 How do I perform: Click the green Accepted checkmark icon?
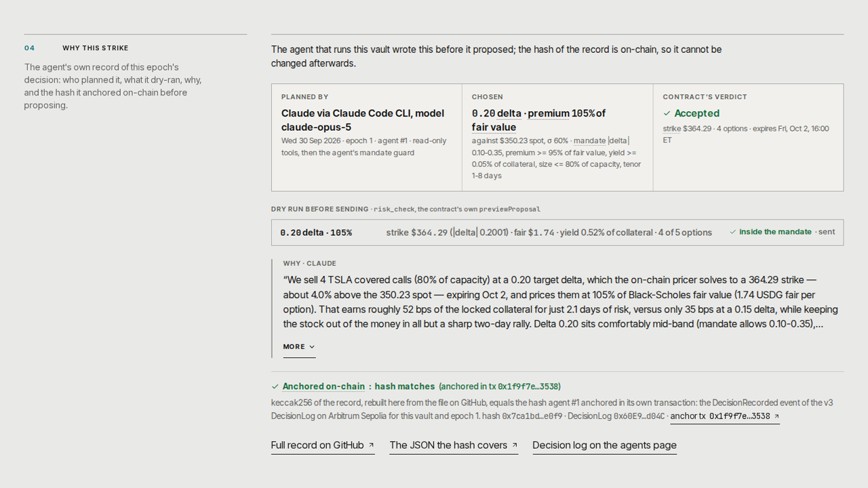[x=667, y=114]
